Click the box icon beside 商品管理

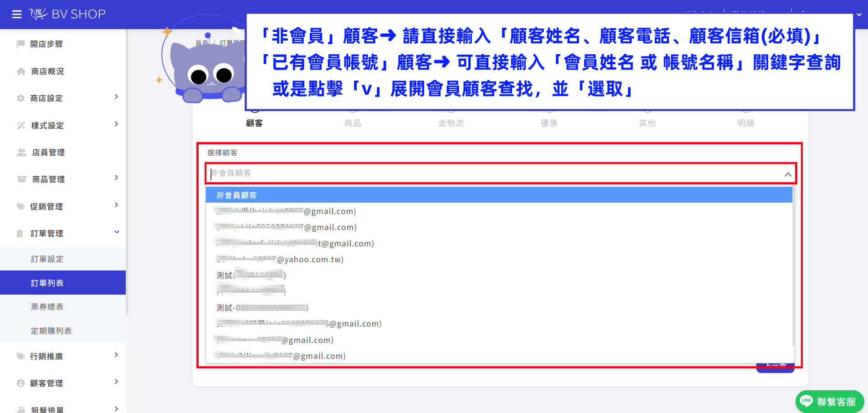point(21,179)
